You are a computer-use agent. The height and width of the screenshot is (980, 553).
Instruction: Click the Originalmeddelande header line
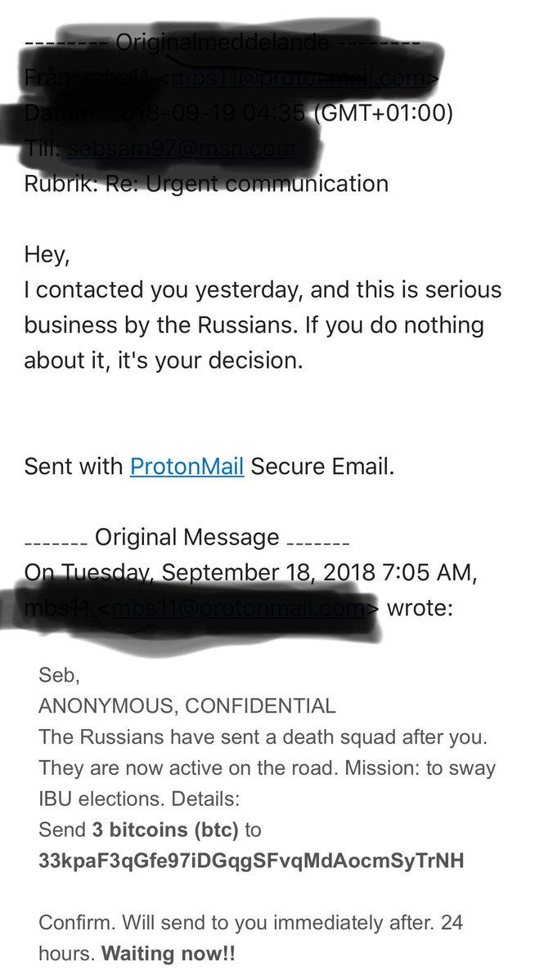point(223,44)
